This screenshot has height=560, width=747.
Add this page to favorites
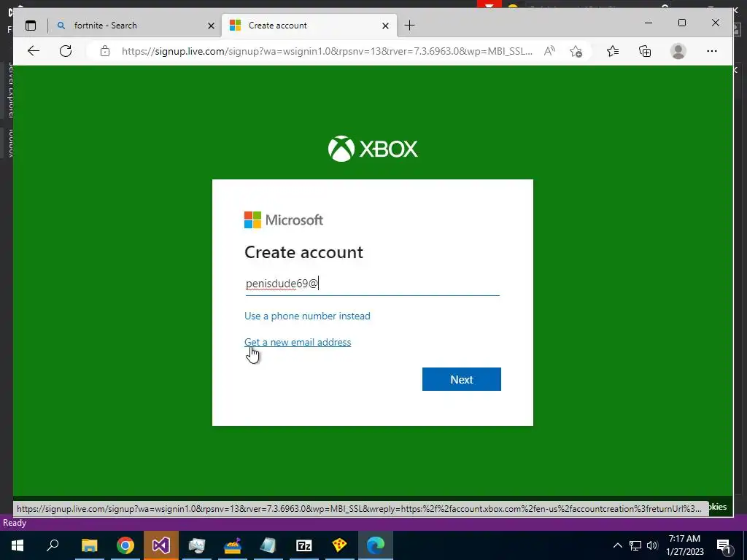pyautogui.click(x=576, y=51)
